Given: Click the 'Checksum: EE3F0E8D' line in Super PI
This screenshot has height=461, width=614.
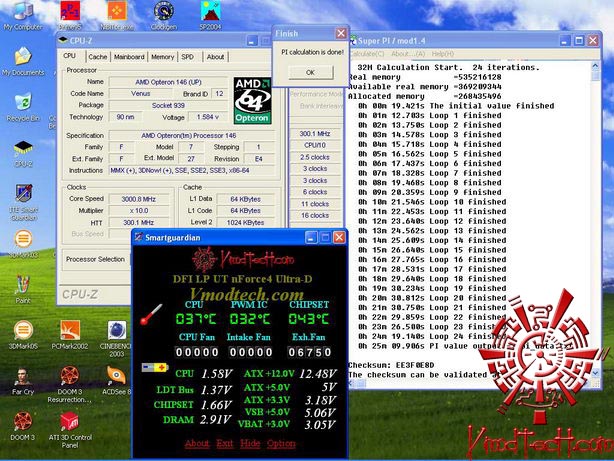Looking at the screenshot, I should (x=391, y=365).
